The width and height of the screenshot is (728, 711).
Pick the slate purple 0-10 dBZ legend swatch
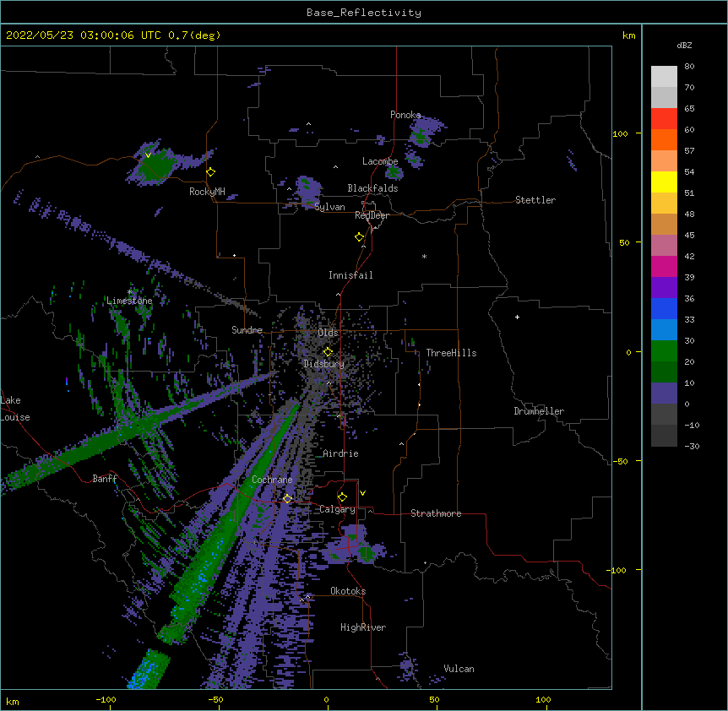click(664, 393)
